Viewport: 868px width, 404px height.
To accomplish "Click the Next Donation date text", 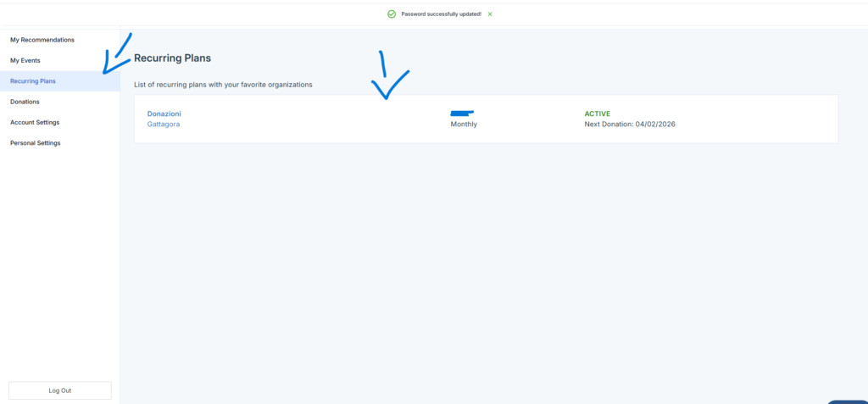I will (x=630, y=125).
